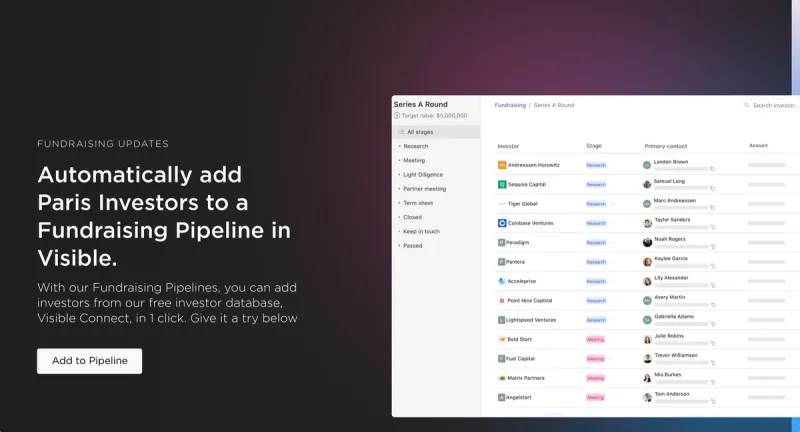Click Noah Rogers' avatar
The width and height of the screenshot is (800, 432).
tap(647, 243)
